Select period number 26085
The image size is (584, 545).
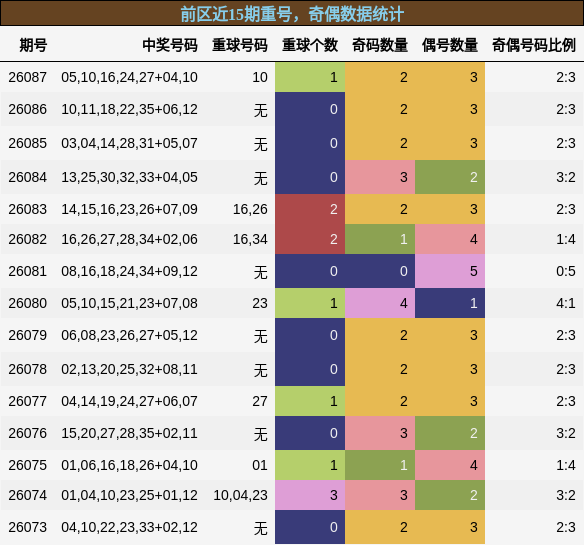[28, 143]
